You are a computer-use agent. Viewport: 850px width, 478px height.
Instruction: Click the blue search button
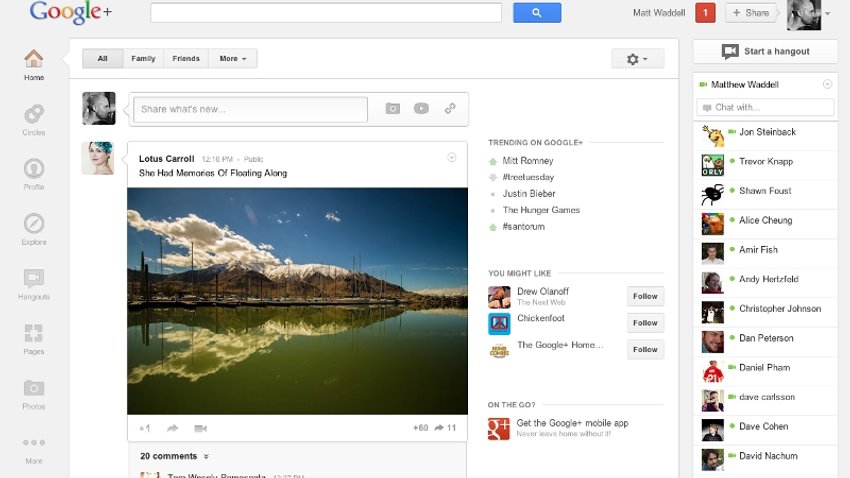coord(537,12)
